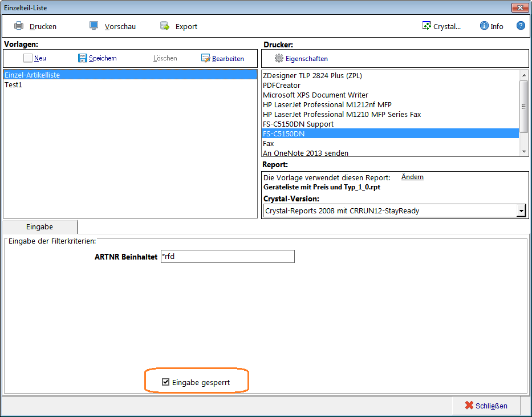The height and width of the screenshot is (417, 532).
Task: Click the Crystal reports icon
Action: (x=427, y=26)
